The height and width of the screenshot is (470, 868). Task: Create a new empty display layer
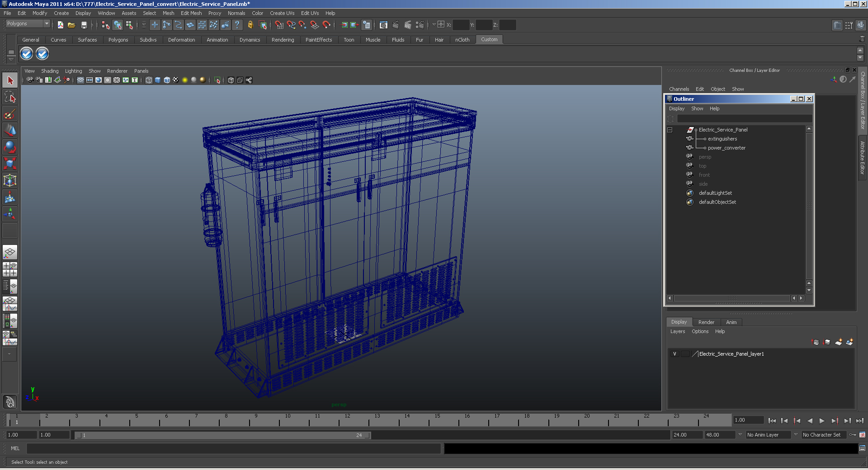click(x=839, y=342)
